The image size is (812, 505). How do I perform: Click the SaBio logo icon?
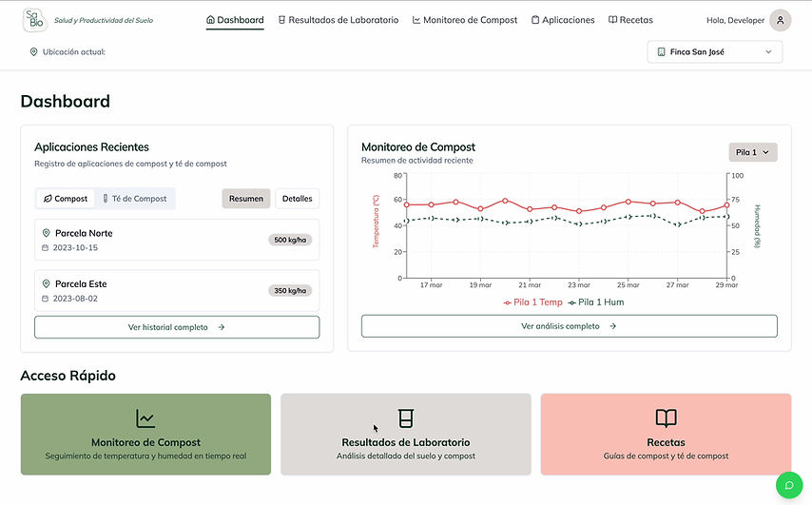point(35,19)
